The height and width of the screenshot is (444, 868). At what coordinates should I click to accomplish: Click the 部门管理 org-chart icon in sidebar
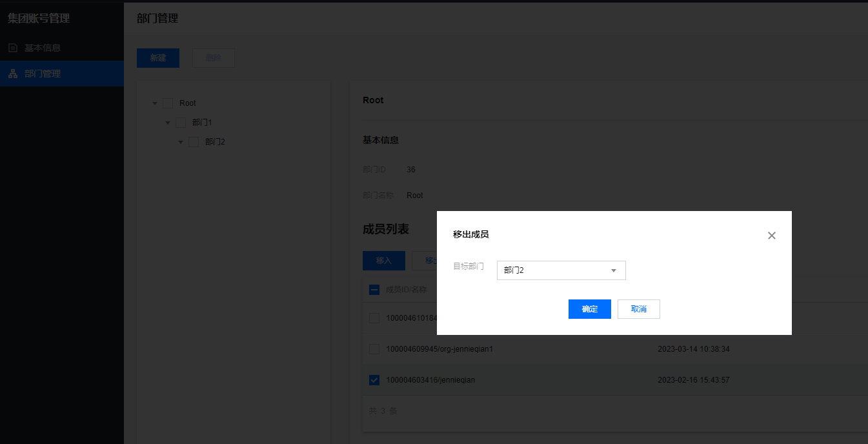(x=13, y=74)
